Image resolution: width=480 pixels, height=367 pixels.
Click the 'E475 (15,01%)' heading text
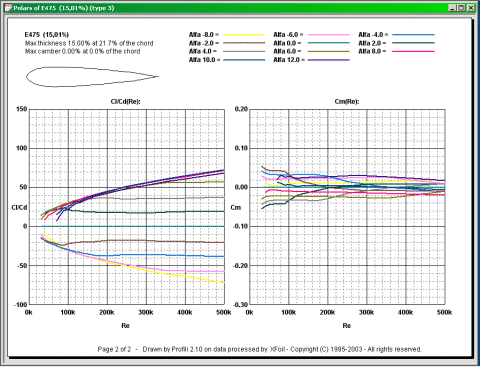(x=47, y=35)
